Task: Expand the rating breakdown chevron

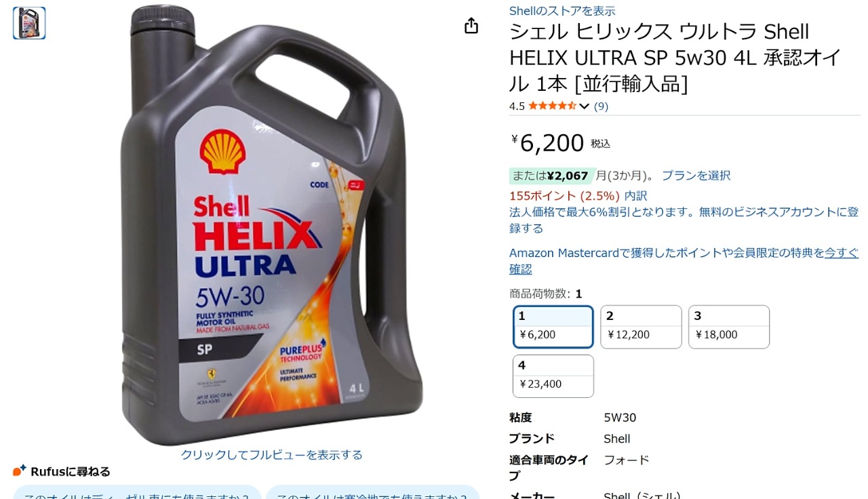Action: tap(584, 106)
